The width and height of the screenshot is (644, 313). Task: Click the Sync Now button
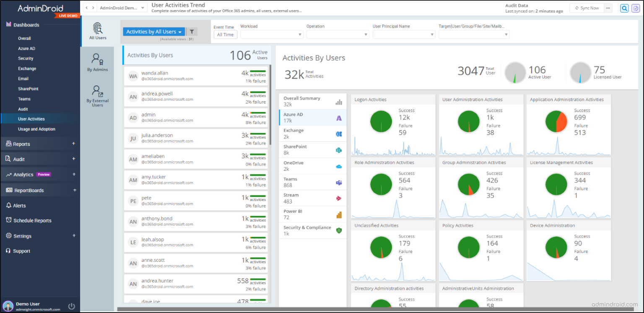point(587,8)
